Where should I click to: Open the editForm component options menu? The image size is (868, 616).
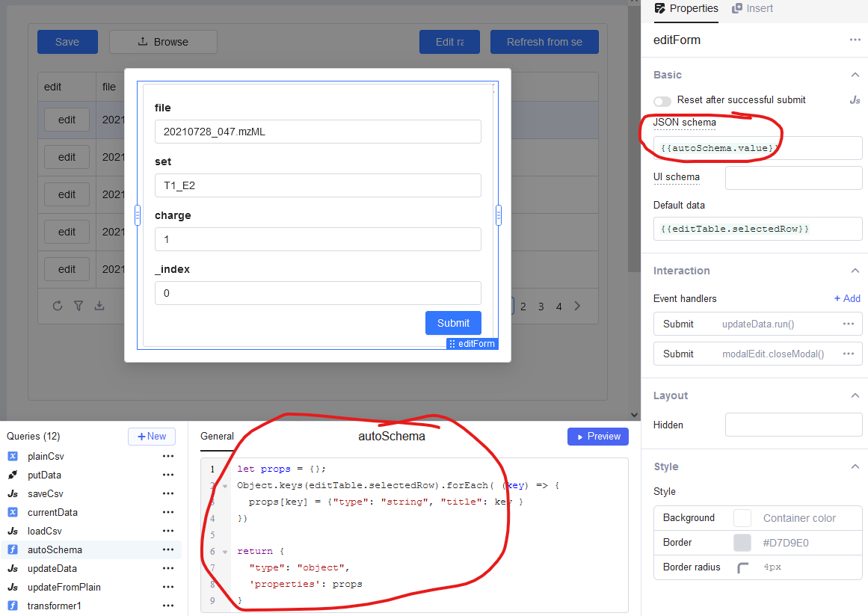click(x=855, y=39)
